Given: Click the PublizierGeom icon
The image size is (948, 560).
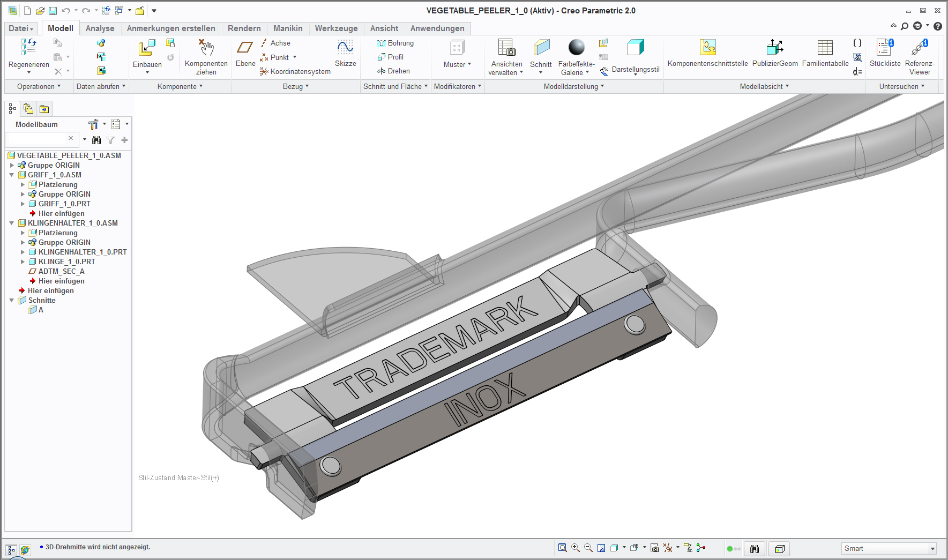Looking at the screenshot, I should (x=775, y=47).
